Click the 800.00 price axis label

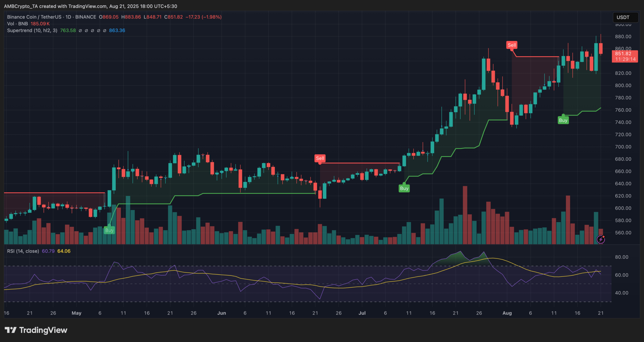[623, 85]
